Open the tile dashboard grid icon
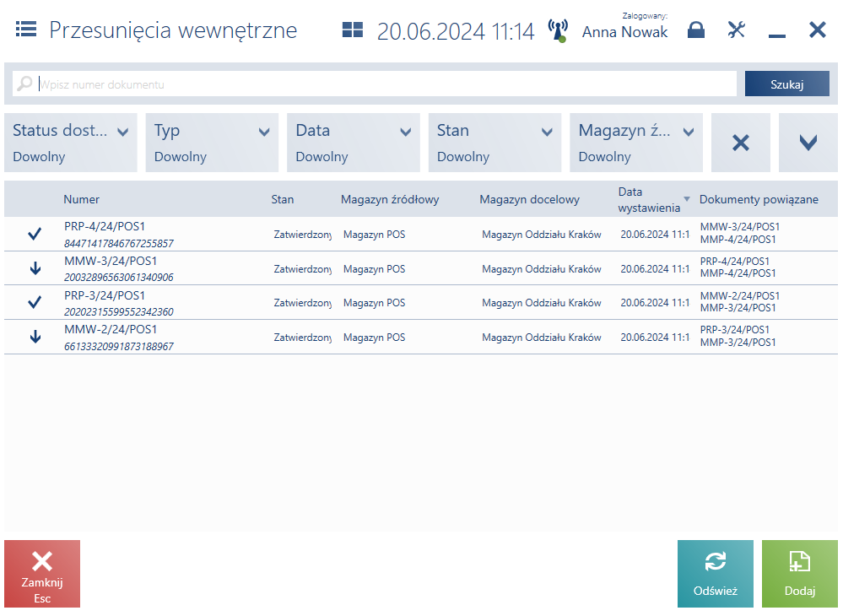The height and width of the screenshot is (616, 843). coord(353,30)
